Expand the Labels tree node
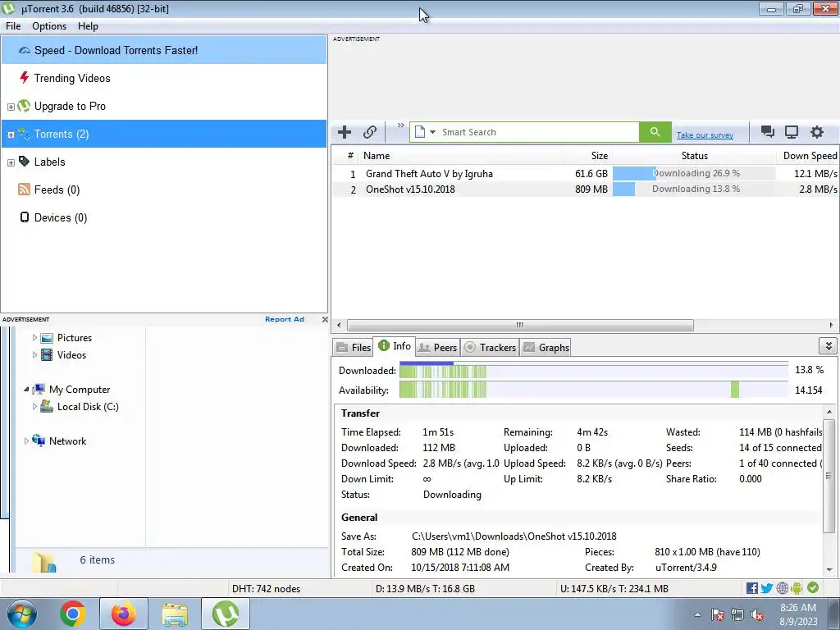 pos(11,162)
